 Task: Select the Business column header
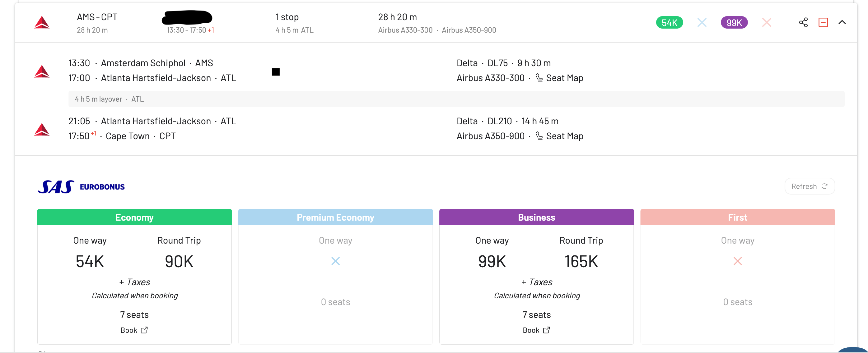tap(536, 217)
